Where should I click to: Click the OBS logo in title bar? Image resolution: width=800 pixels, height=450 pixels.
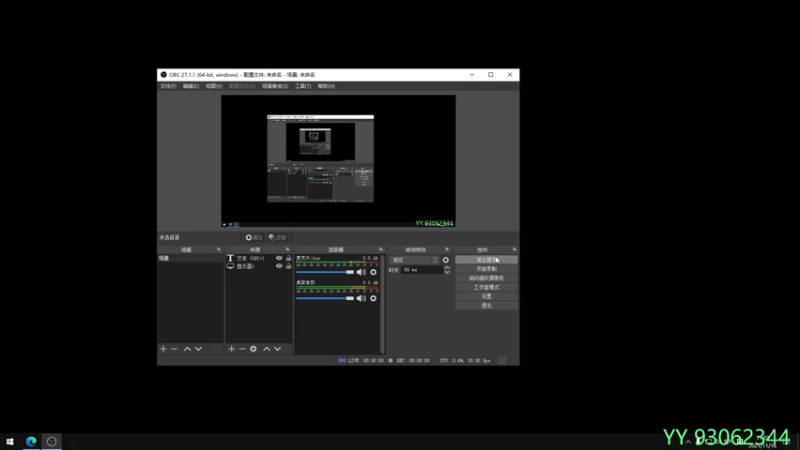click(x=163, y=74)
